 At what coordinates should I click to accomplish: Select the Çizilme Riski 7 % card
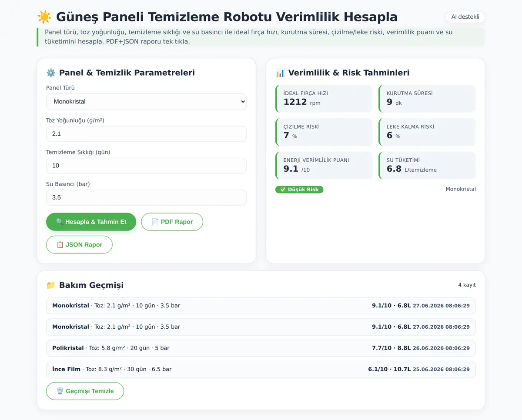click(324, 132)
